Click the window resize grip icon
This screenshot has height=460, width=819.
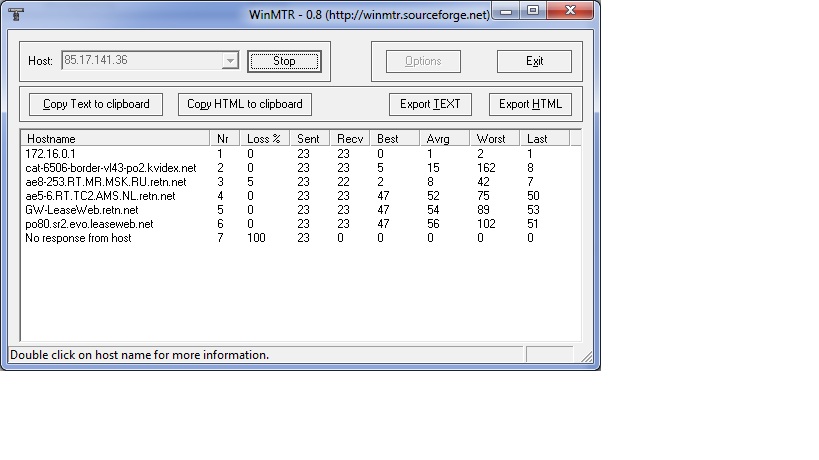587,357
